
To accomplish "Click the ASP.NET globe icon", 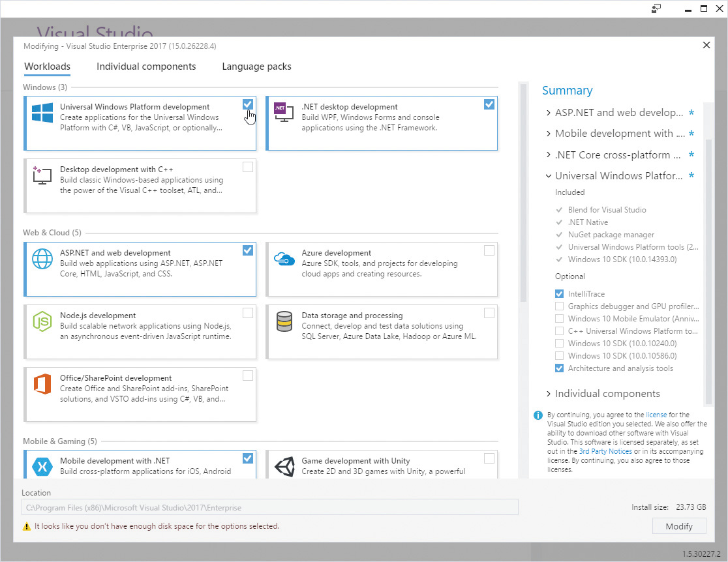I will point(42,259).
